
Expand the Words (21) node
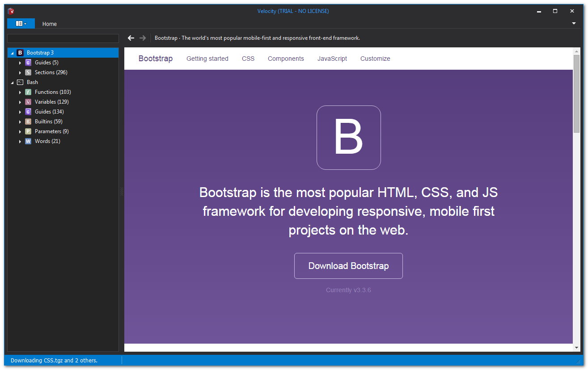(20, 142)
